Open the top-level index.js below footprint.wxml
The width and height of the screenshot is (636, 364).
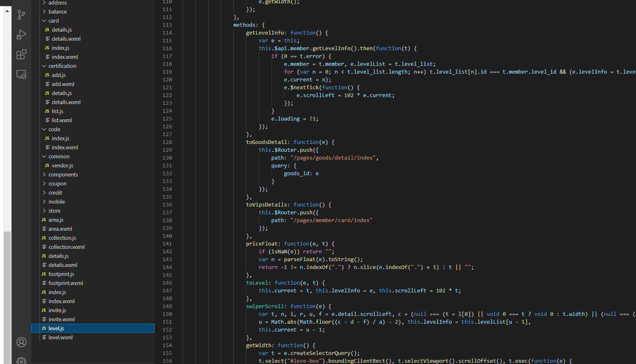(93, 292)
